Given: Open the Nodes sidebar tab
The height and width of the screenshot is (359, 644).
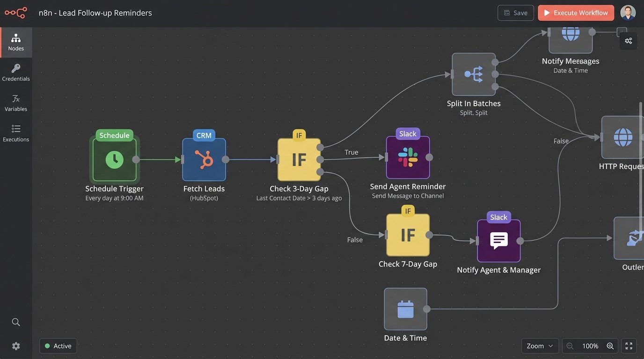Looking at the screenshot, I should (x=16, y=42).
